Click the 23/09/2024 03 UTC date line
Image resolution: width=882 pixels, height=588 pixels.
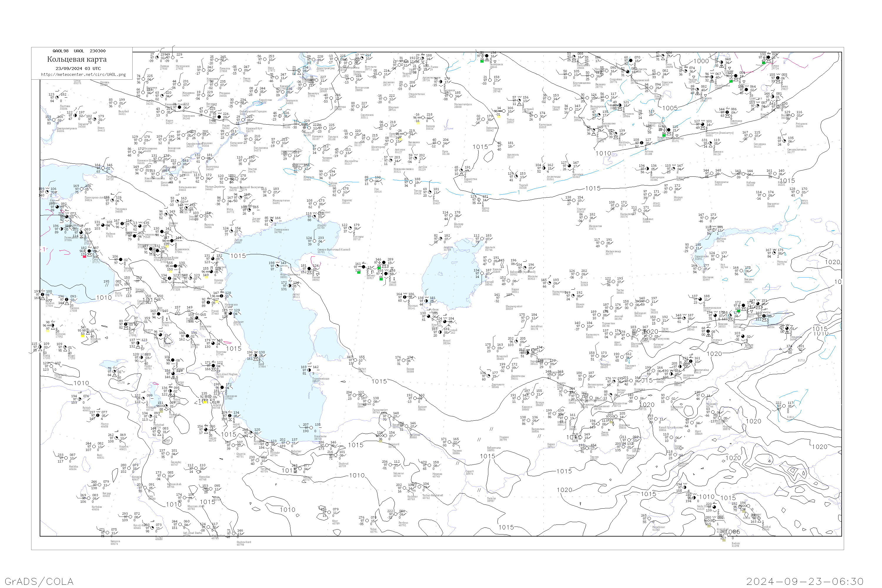(78, 69)
